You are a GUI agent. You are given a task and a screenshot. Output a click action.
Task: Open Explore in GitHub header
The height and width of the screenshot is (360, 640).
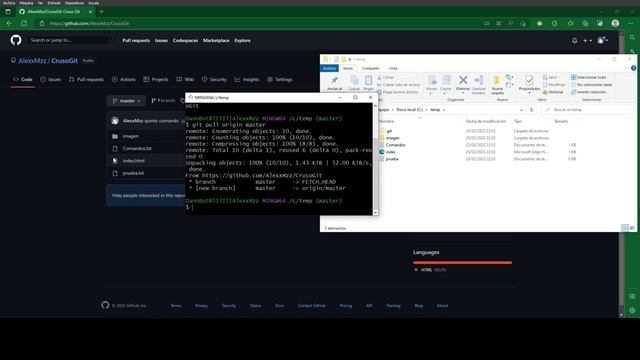pos(242,40)
